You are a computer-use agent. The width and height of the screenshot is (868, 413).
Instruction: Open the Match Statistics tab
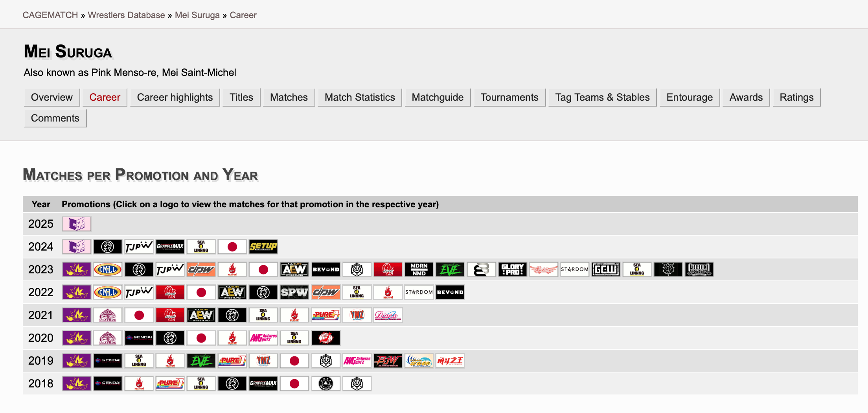click(360, 97)
